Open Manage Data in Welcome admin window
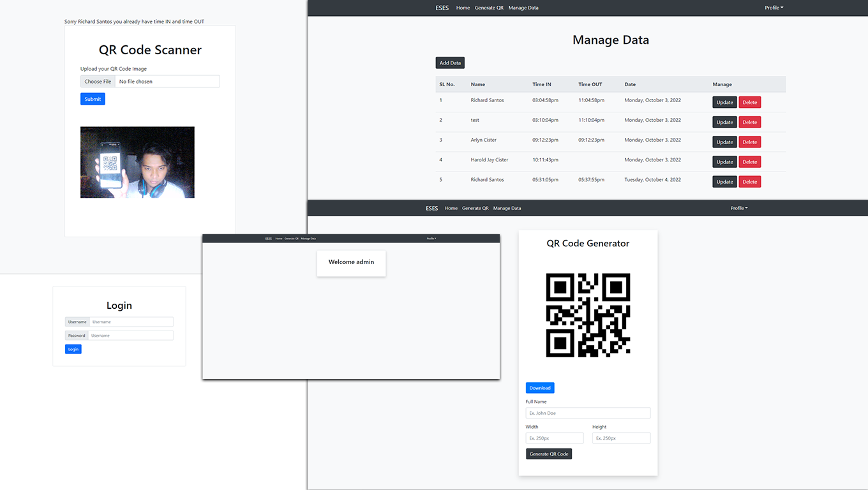The height and width of the screenshot is (490, 868). pyautogui.click(x=308, y=239)
